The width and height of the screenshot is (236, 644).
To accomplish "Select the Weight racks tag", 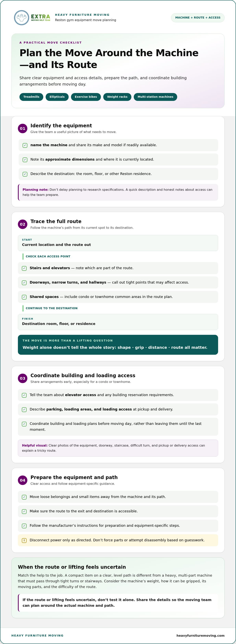I will click(117, 97).
